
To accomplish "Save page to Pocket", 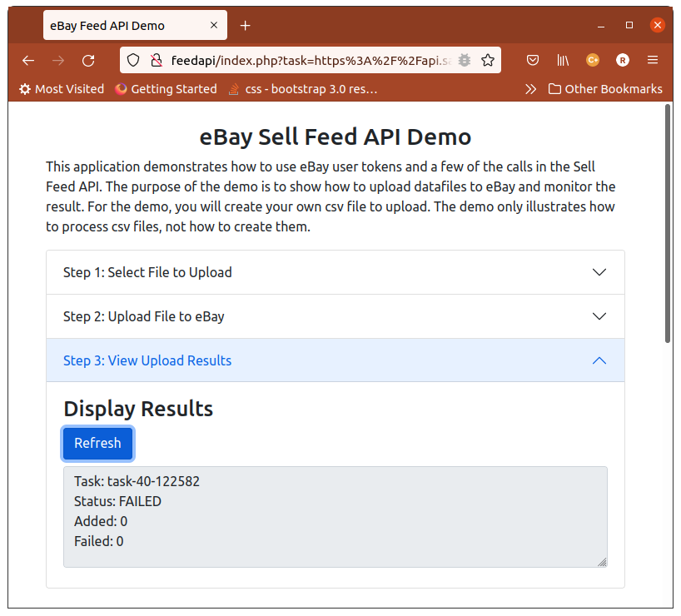I will pos(533,60).
